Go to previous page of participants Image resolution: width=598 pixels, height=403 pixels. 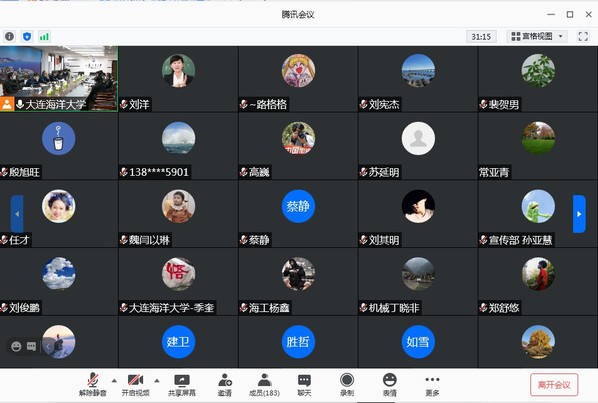pyautogui.click(x=17, y=214)
